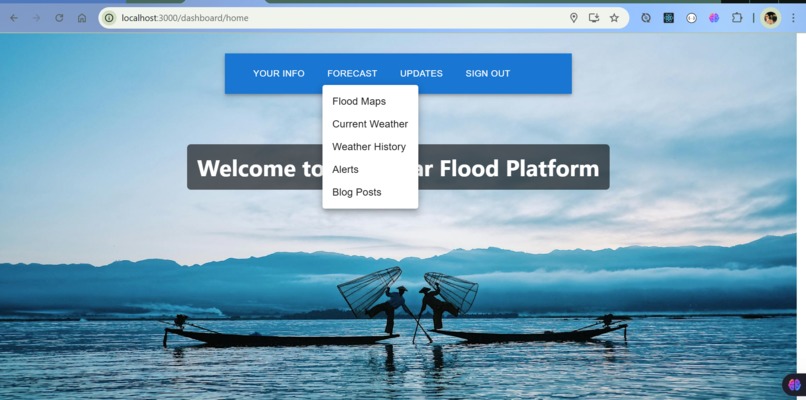The height and width of the screenshot is (400, 806).
Task: Open the YOUR INFO menu
Action: click(x=279, y=74)
